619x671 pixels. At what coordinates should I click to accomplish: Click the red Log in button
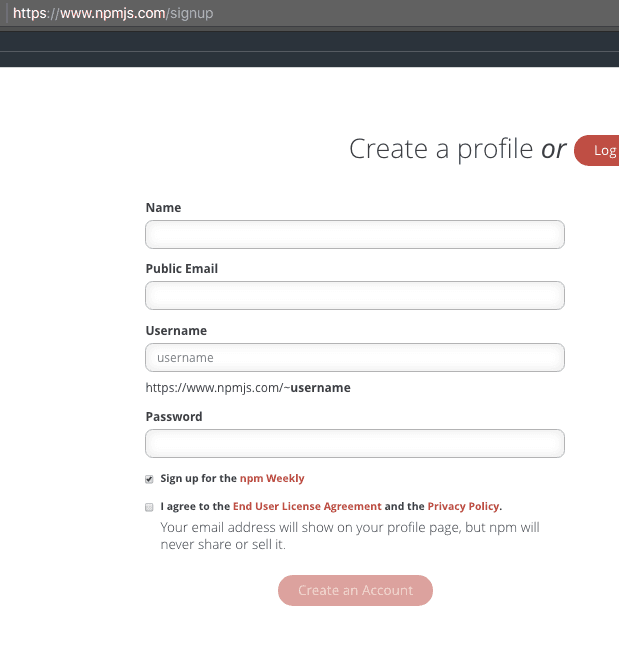tap(600, 150)
